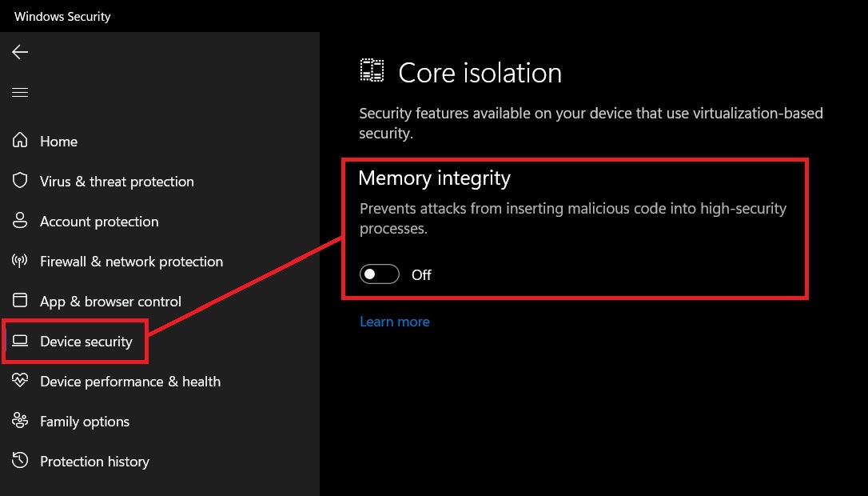Viewport: 868px width, 496px height.
Task: Open the hamburger navigation menu icon
Action: pos(20,93)
